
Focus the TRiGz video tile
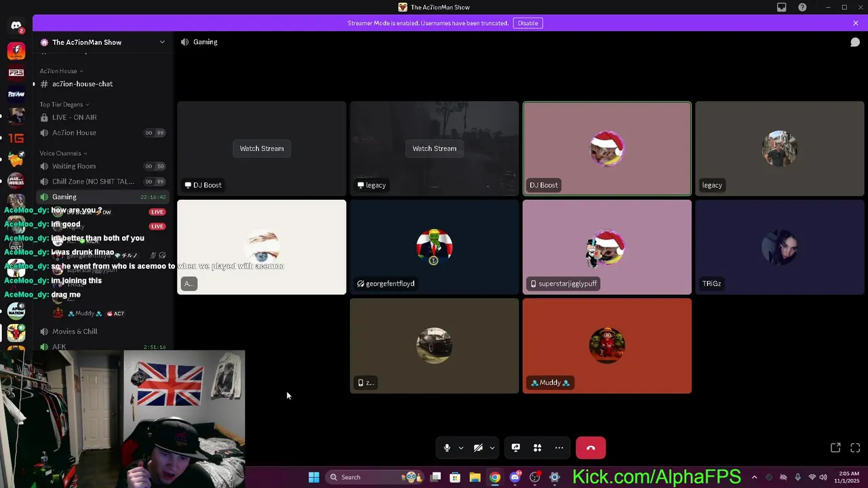click(780, 247)
